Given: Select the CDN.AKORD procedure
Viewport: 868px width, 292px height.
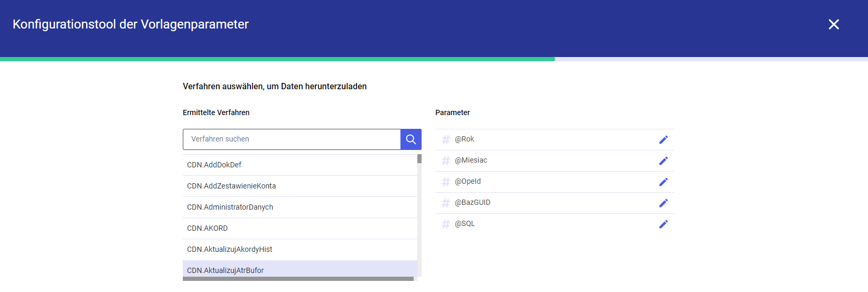Looking at the screenshot, I should point(300,228).
